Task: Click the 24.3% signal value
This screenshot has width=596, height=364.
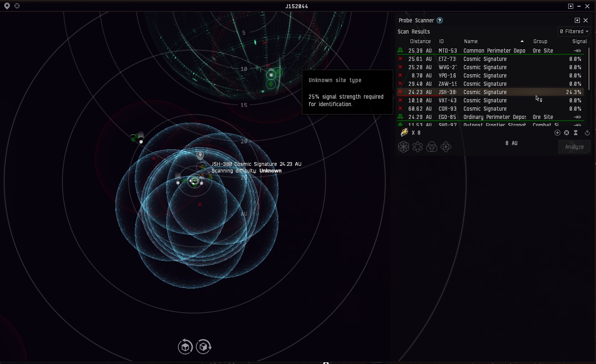Action: click(x=574, y=92)
